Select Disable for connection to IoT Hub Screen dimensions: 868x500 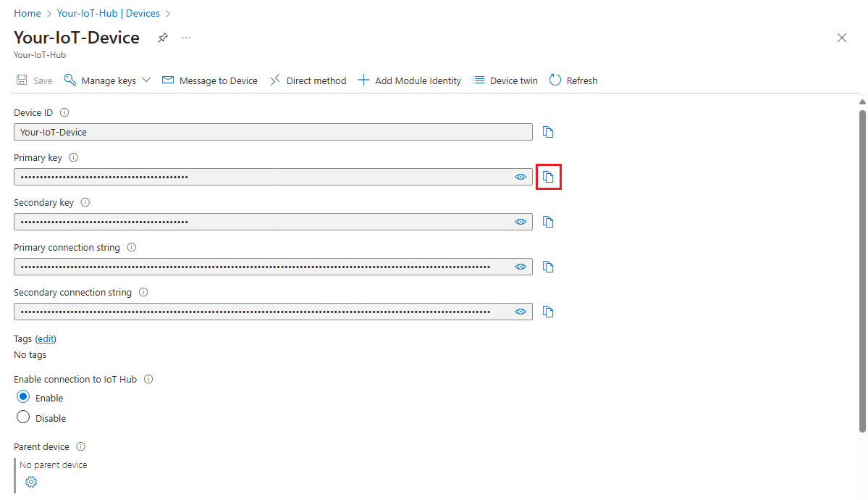tap(22, 417)
